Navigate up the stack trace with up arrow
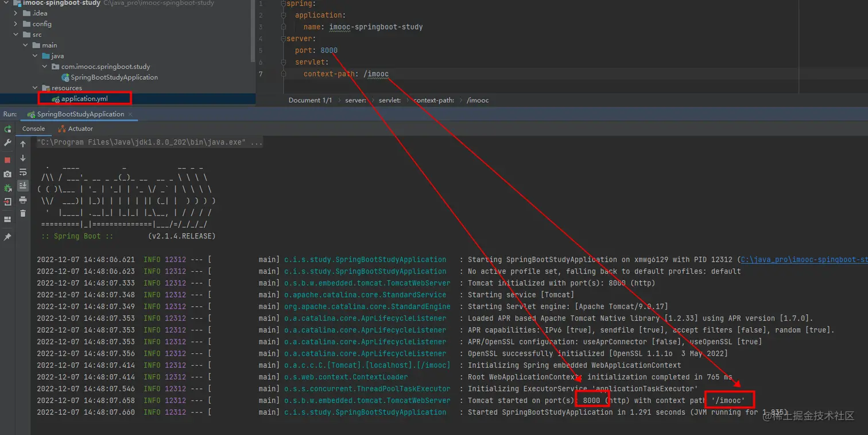This screenshot has height=435, width=868. [23, 144]
